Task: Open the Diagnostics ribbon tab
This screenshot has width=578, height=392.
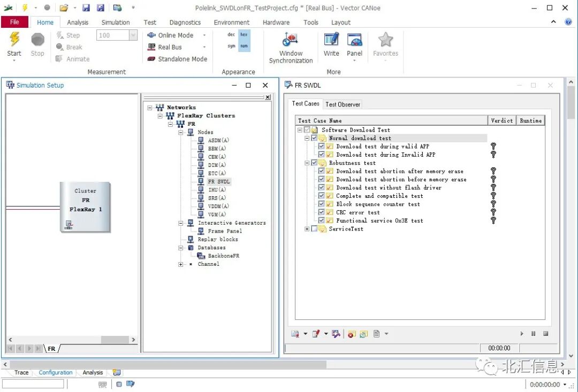Action: 185,22
